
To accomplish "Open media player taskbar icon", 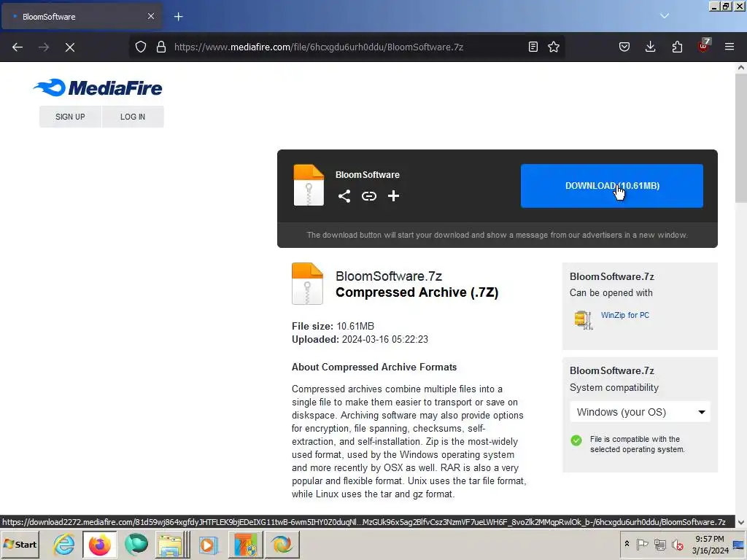I will click(x=208, y=544).
